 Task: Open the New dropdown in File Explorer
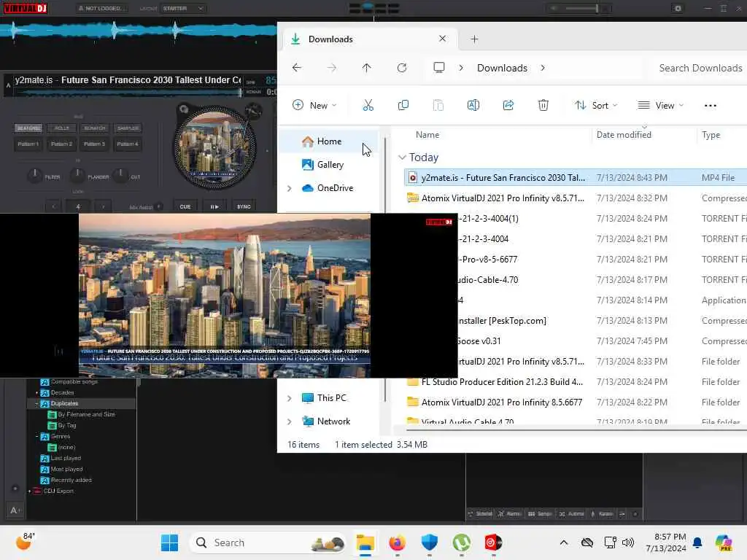click(x=314, y=105)
